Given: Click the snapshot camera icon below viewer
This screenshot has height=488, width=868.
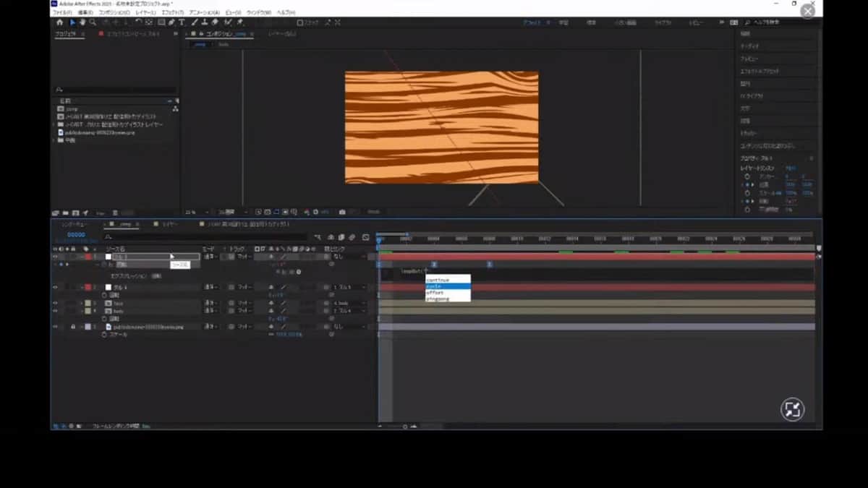Looking at the screenshot, I should [342, 212].
